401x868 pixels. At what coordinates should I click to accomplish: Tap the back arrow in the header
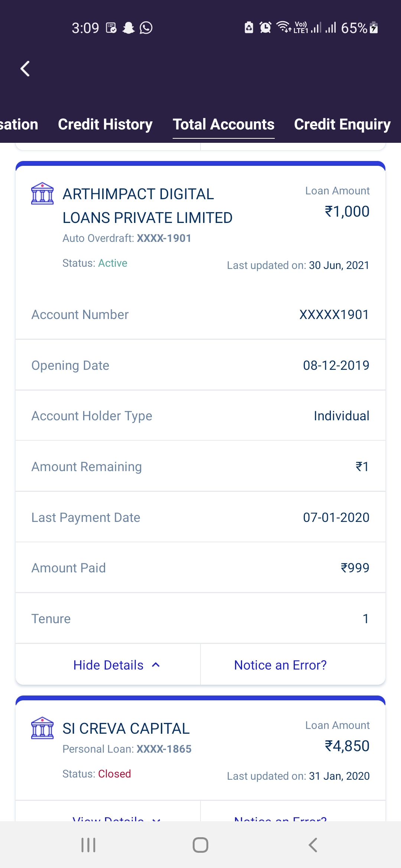click(x=25, y=69)
